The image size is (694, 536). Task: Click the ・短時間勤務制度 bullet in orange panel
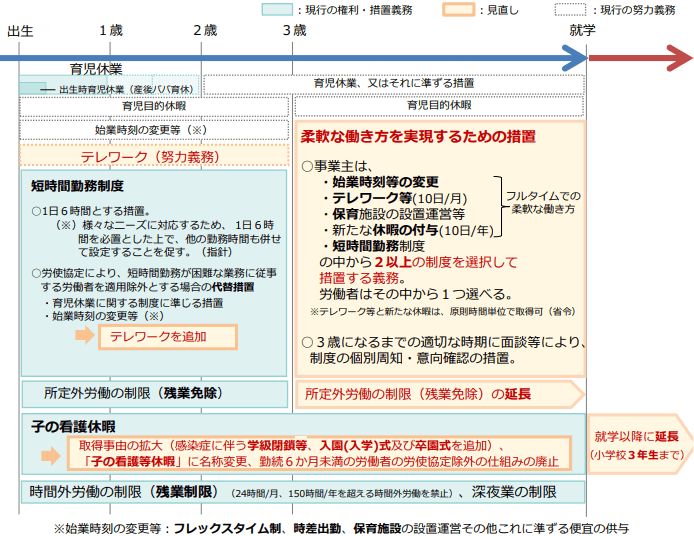[x=373, y=246]
